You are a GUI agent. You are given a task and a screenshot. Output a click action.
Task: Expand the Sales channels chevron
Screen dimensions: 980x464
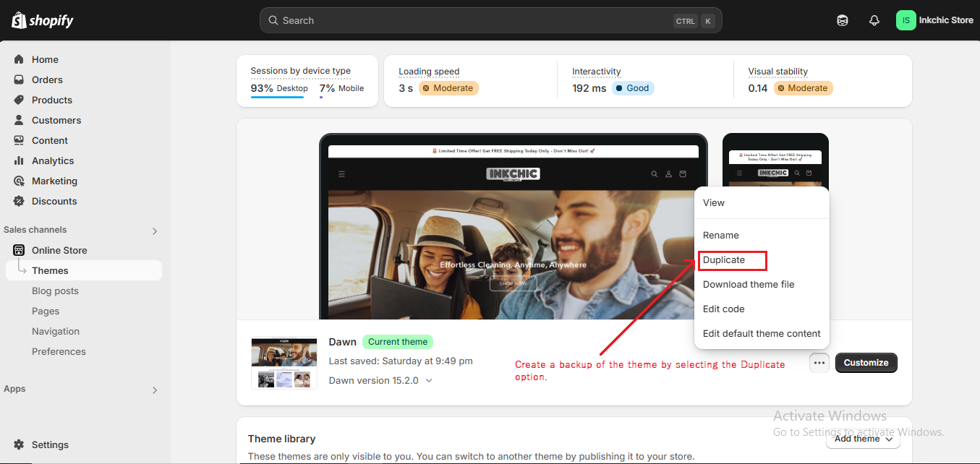(x=154, y=231)
